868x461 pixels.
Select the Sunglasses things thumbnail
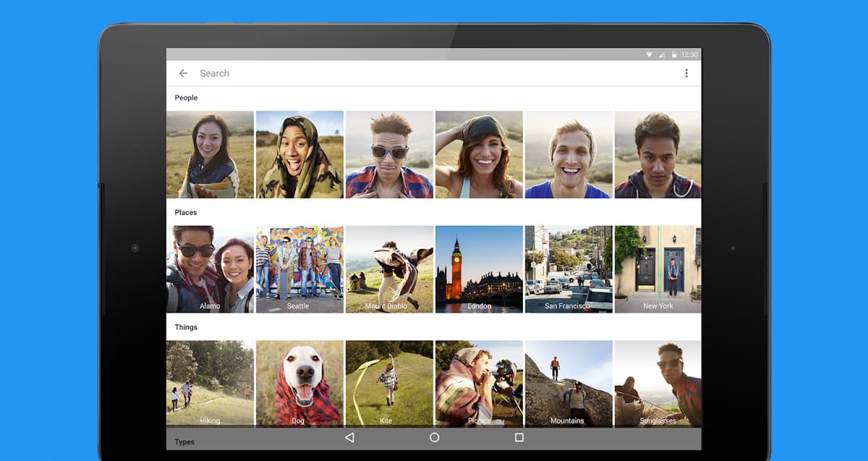click(658, 384)
